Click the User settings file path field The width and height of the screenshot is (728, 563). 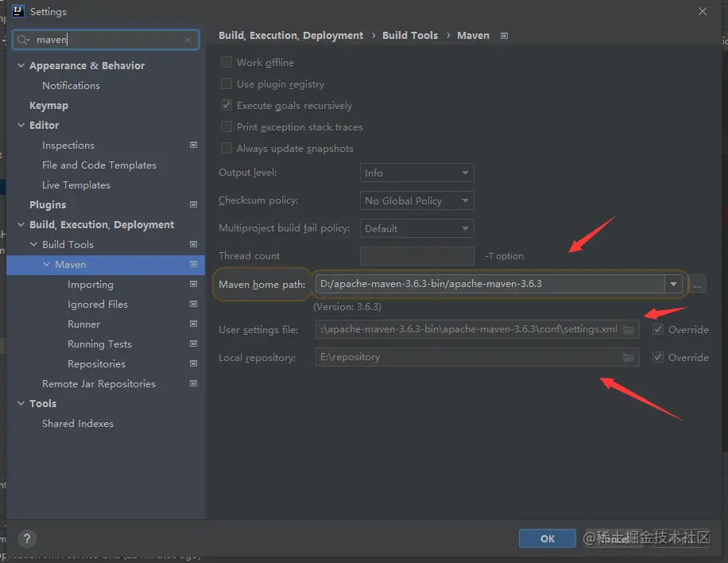[478, 329]
